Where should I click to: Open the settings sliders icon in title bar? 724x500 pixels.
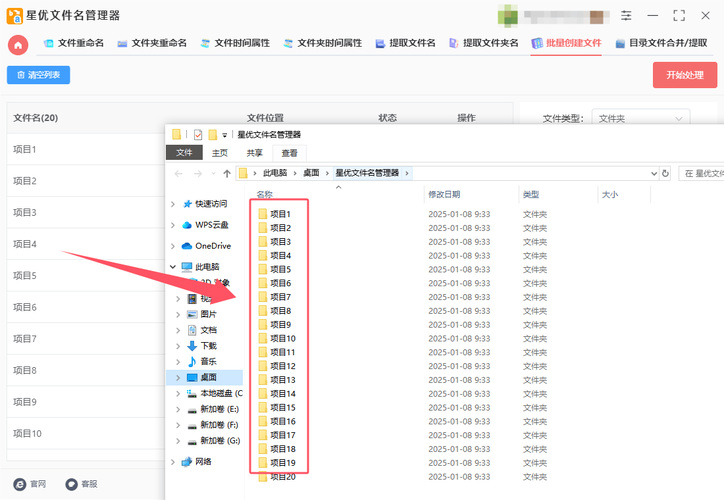coord(626,16)
